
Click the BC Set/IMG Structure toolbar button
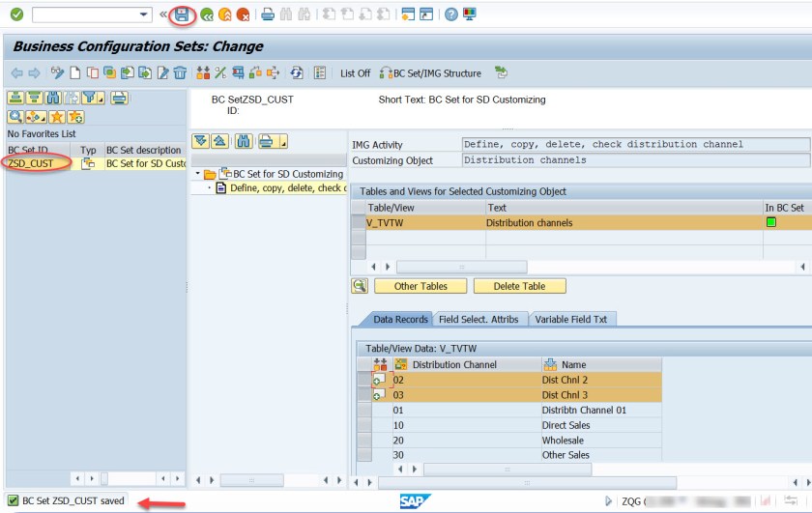tap(430, 73)
